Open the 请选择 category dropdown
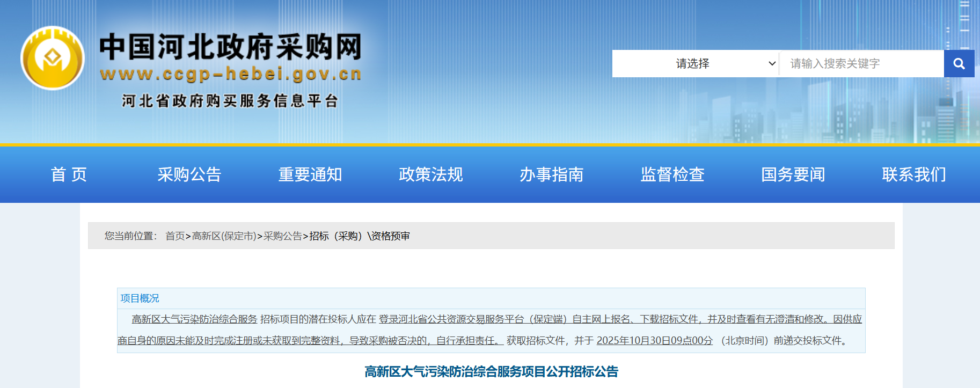Image resolution: width=980 pixels, height=388 pixels. (x=696, y=64)
